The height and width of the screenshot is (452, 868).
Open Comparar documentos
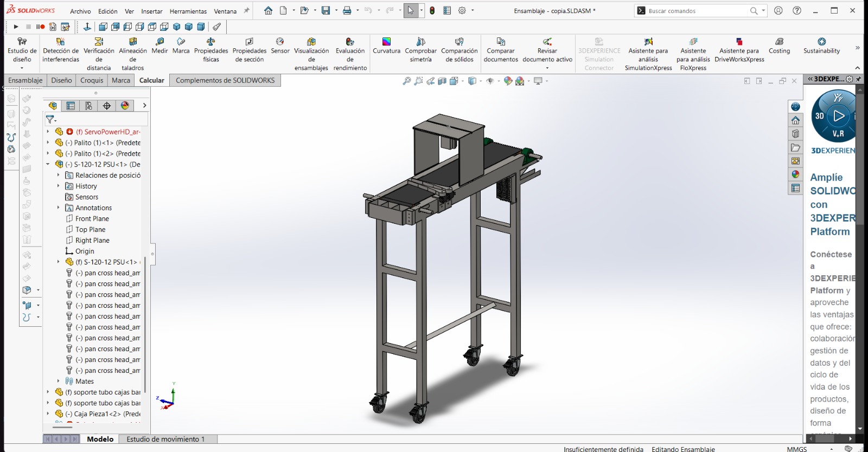click(501, 50)
